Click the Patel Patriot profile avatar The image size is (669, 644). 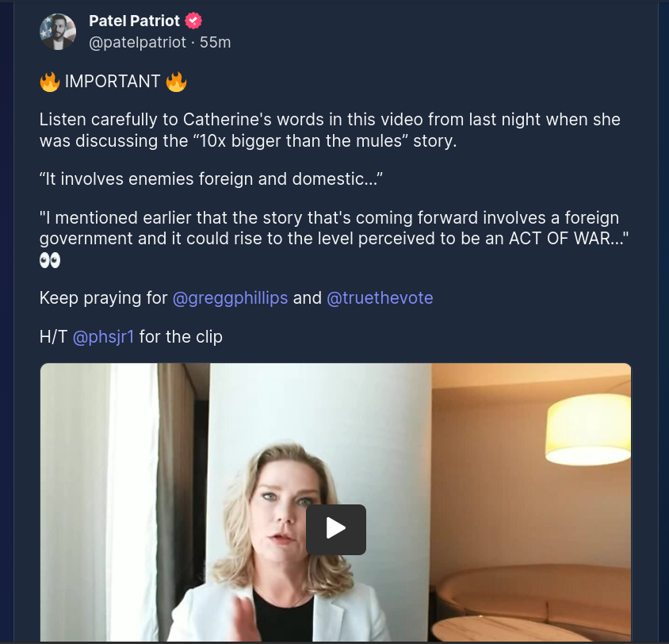pyautogui.click(x=58, y=32)
